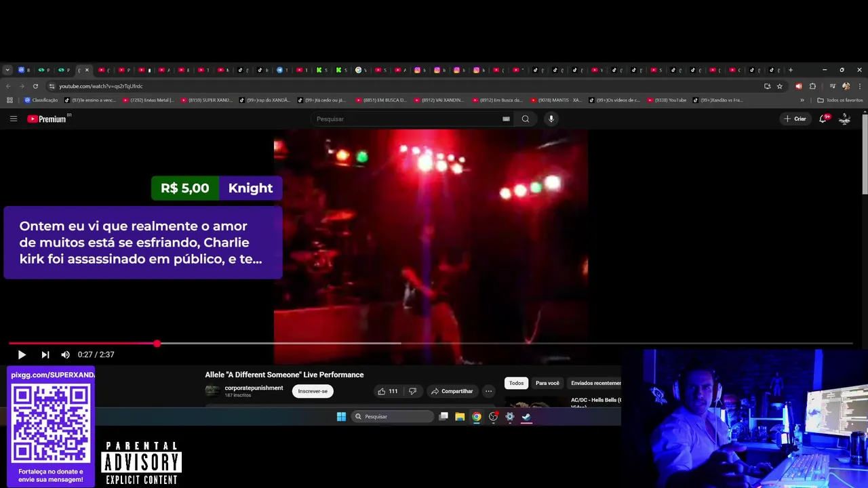Go forward with the browser forward arrow
868x488 pixels.
22,86
